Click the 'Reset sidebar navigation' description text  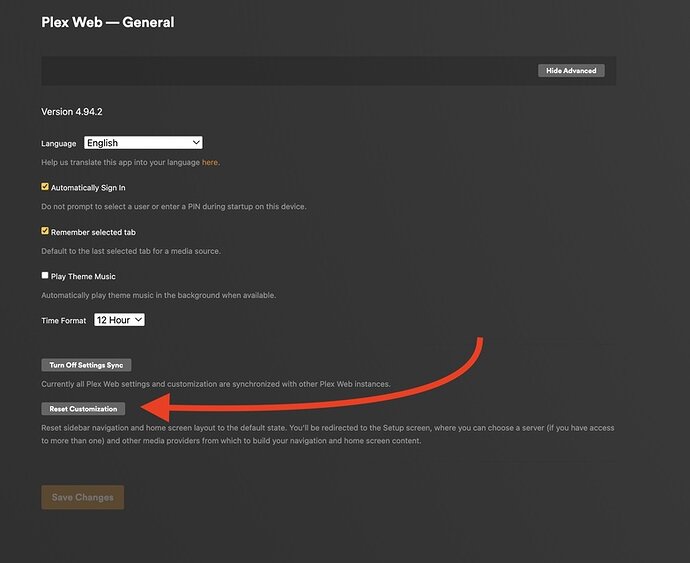pos(328,434)
